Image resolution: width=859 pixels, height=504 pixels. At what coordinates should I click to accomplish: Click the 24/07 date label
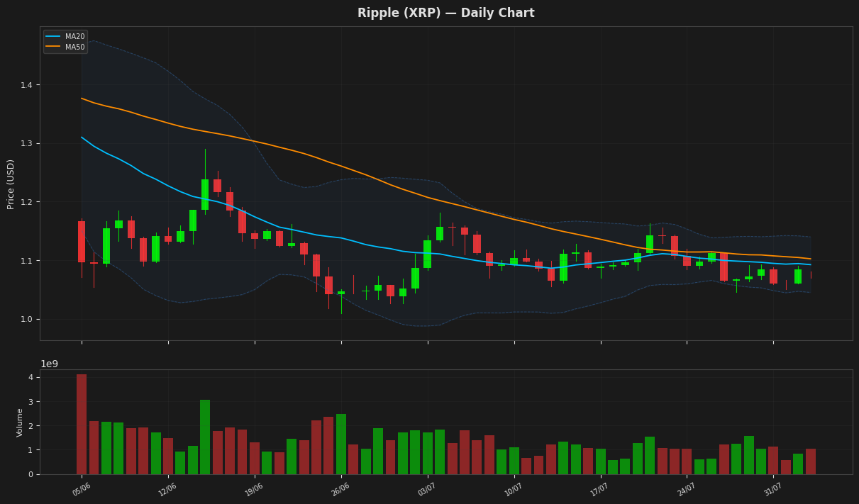coord(687,488)
